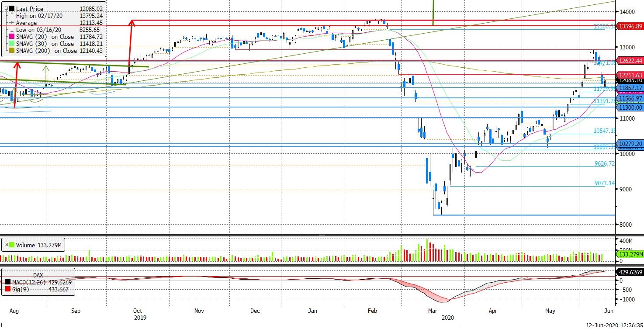Click the blue 10279.20 price axis tag
The width and height of the screenshot is (644, 329).
pyautogui.click(x=630, y=144)
